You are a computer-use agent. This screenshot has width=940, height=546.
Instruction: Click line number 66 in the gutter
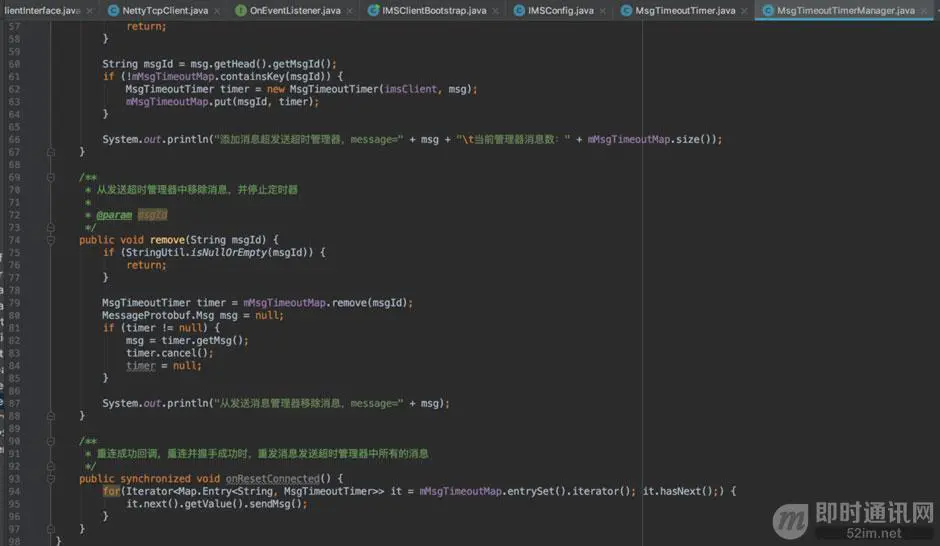[x=14, y=140]
